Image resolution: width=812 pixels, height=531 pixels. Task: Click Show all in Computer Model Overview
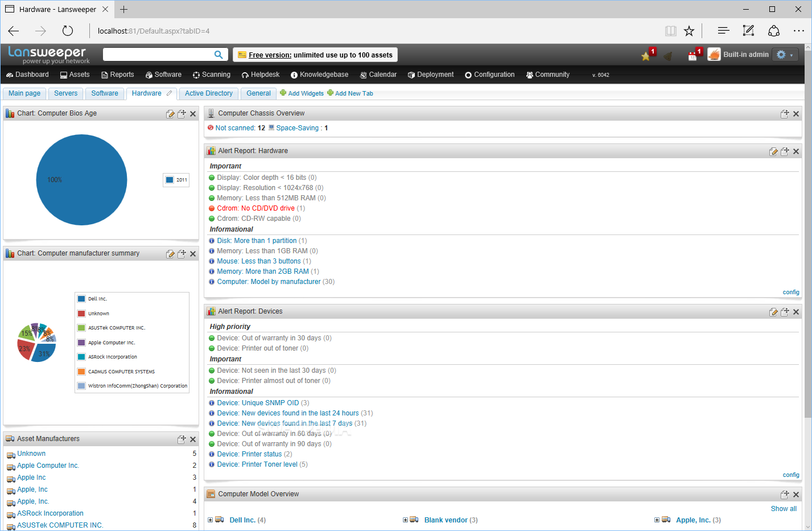click(x=784, y=509)
